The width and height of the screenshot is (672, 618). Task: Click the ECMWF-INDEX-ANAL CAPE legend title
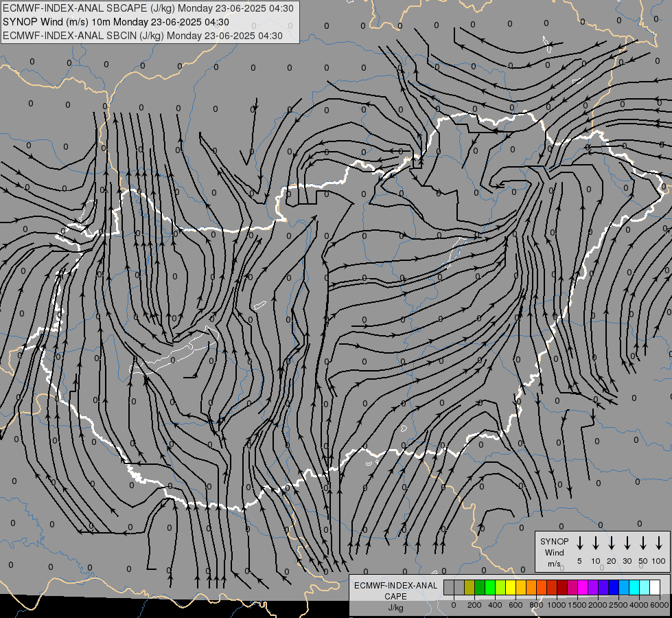point(395,596)
